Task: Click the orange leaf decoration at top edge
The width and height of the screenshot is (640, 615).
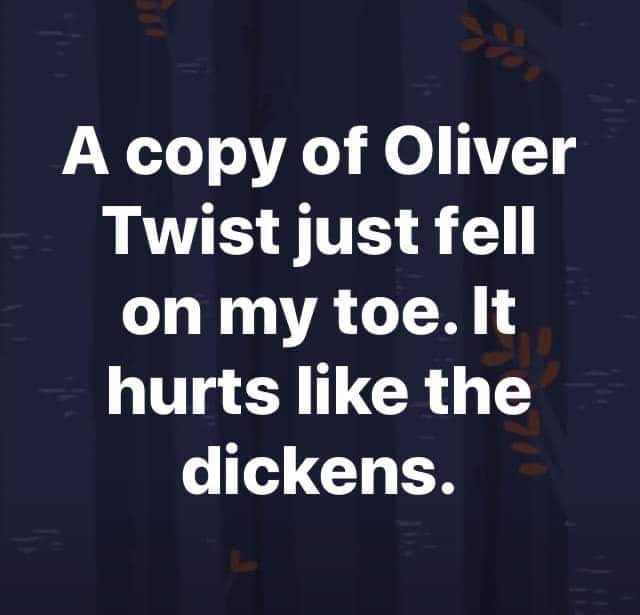Action: [x=154, y=18]
